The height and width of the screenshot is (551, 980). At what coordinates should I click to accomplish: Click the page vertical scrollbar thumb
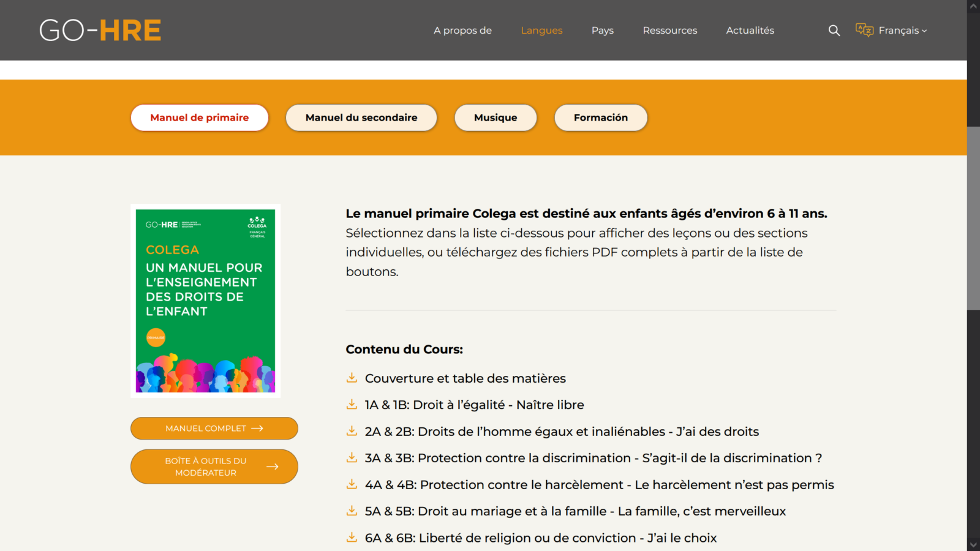[x=973, y=218]
